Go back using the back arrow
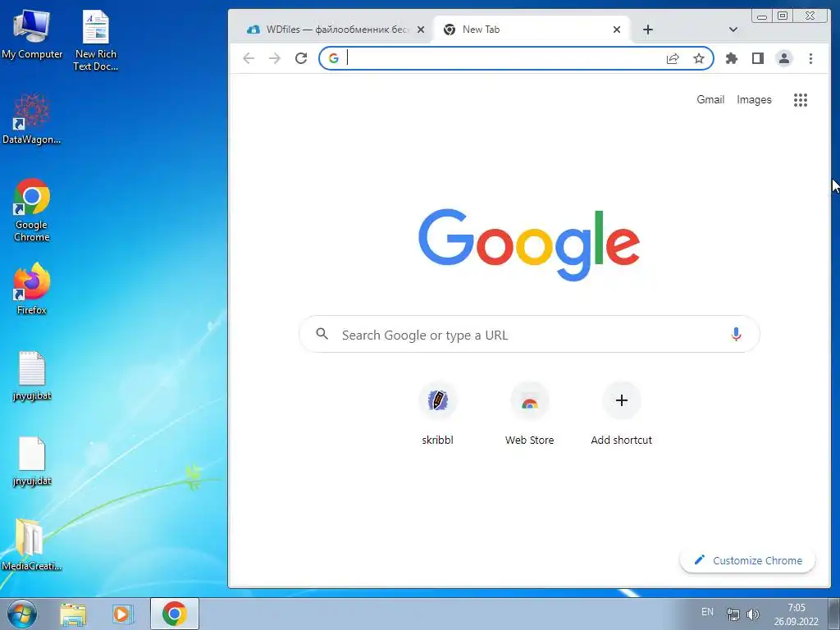The image size is (840, 630). (x=249, y=58)
